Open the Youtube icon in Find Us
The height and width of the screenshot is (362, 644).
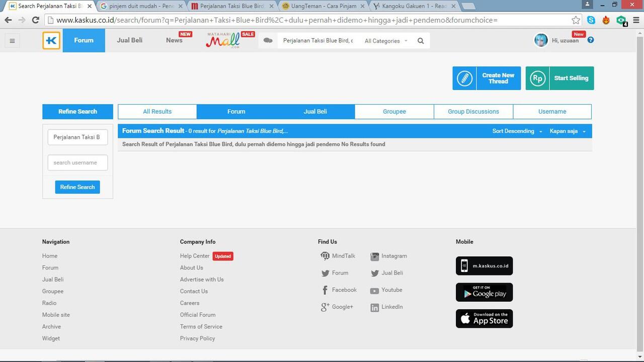pos(374,291)
